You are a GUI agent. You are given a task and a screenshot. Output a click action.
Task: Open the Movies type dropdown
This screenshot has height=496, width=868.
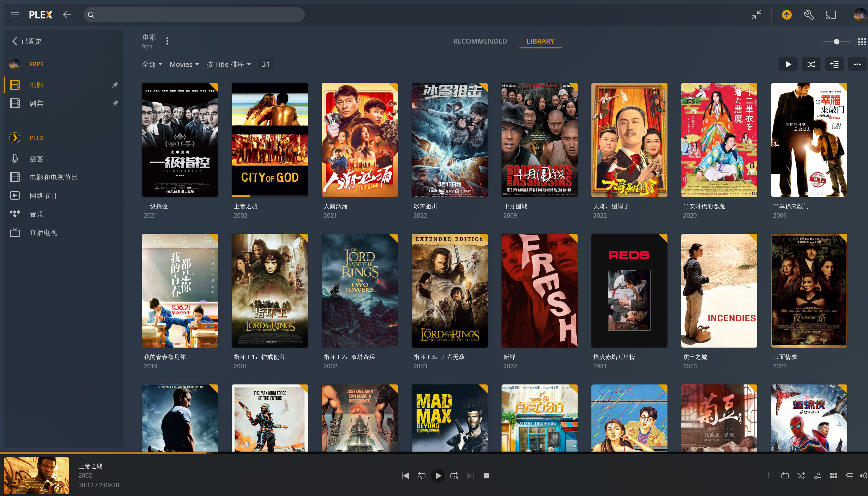184,64
